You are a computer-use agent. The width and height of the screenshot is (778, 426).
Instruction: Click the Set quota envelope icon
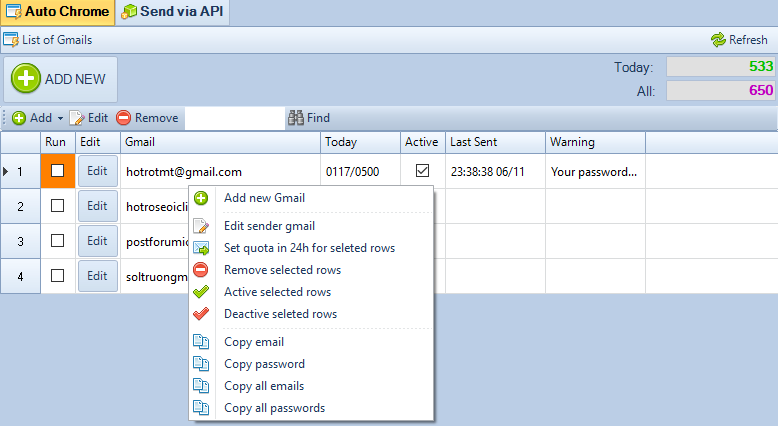tap(201, 248)
